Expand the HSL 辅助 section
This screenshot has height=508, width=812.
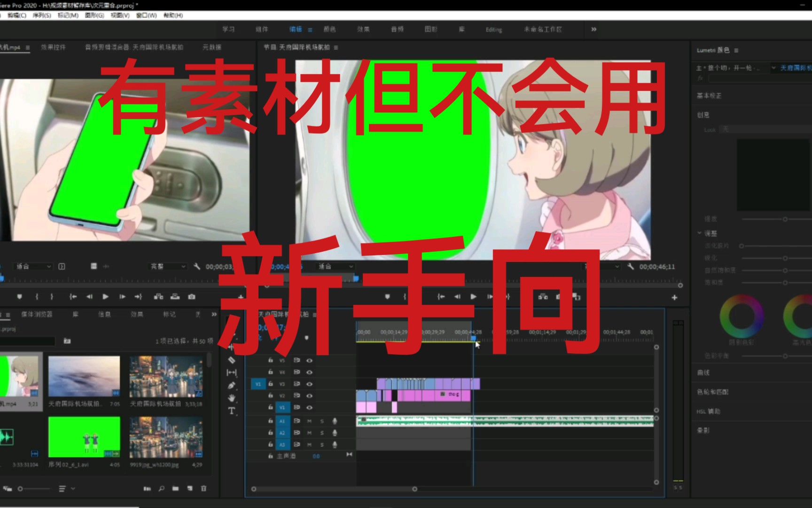tap(708, 411)
